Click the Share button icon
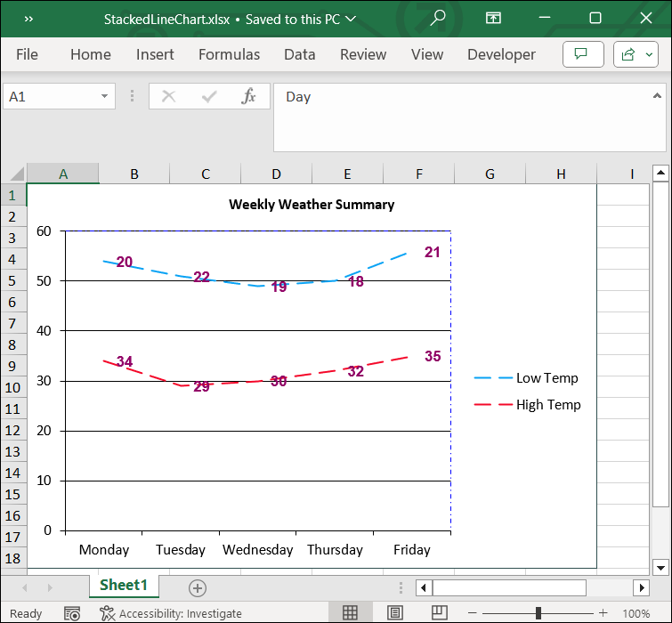The width and height of the screenshot is (672, 623). (627, 54)
